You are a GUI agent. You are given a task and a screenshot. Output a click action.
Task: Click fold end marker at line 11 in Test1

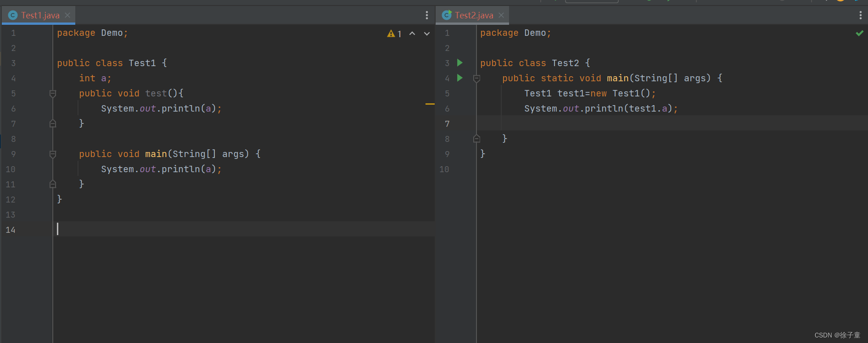tap(53, 184)
